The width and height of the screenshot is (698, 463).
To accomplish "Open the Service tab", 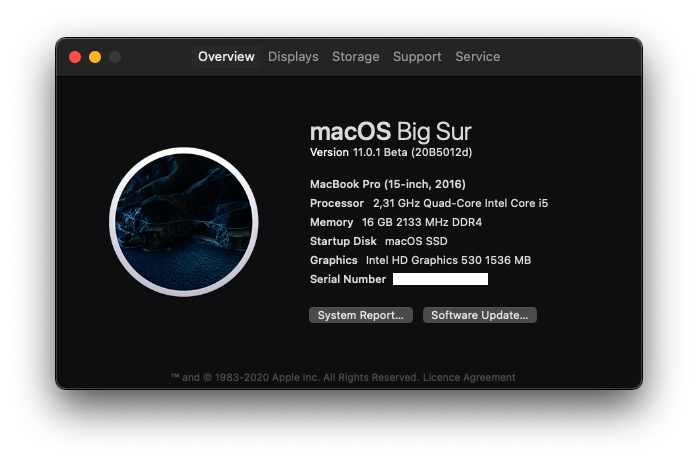I will 478,57.
